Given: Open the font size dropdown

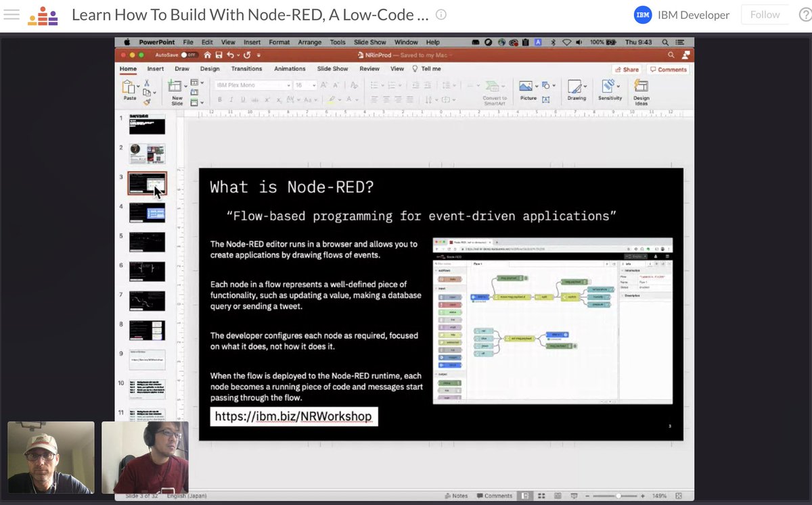Looking at the screenshot, I should (313, 85).
